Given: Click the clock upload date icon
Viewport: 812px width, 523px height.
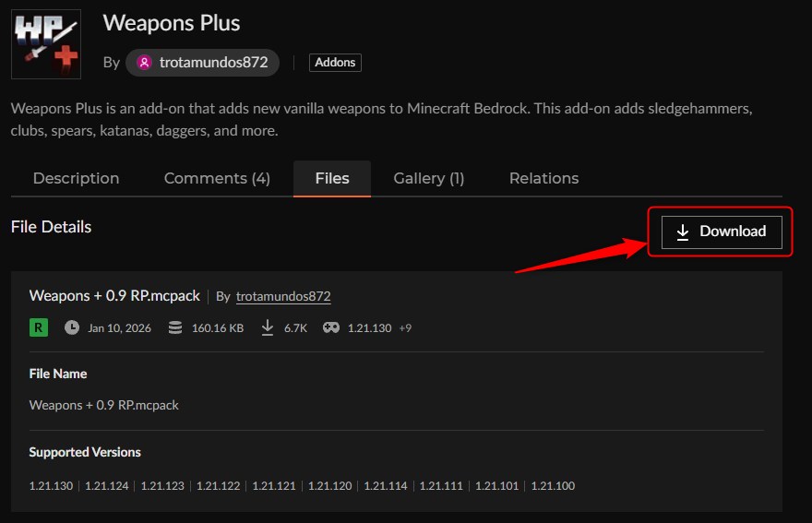Looking at the screenshot, I should coord(72,327).
